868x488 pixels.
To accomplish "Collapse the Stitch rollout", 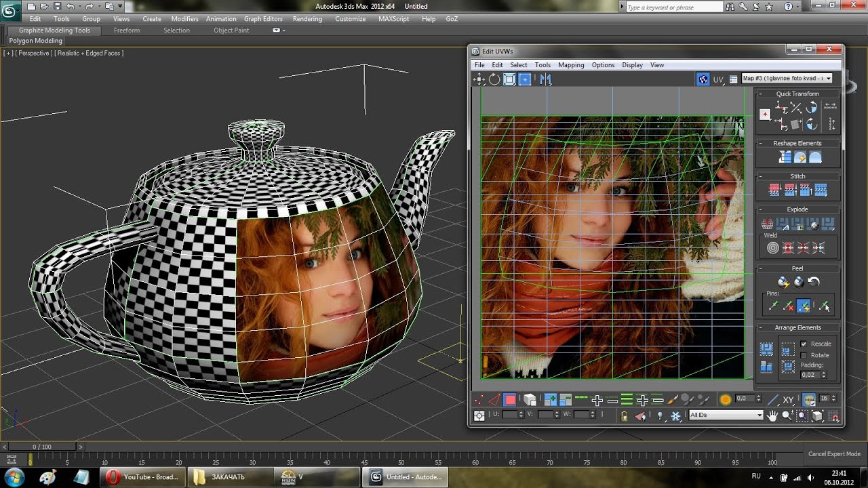I will [x=797, y=176].
